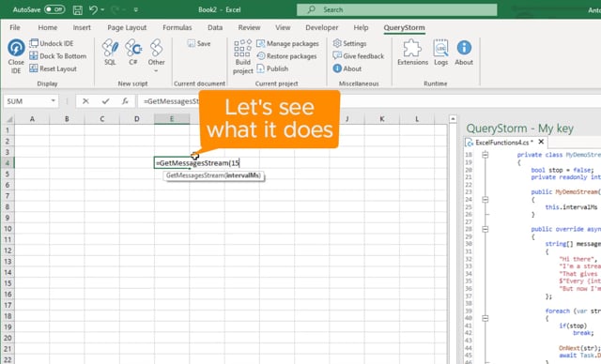Switch to the Insert tab

82,27
